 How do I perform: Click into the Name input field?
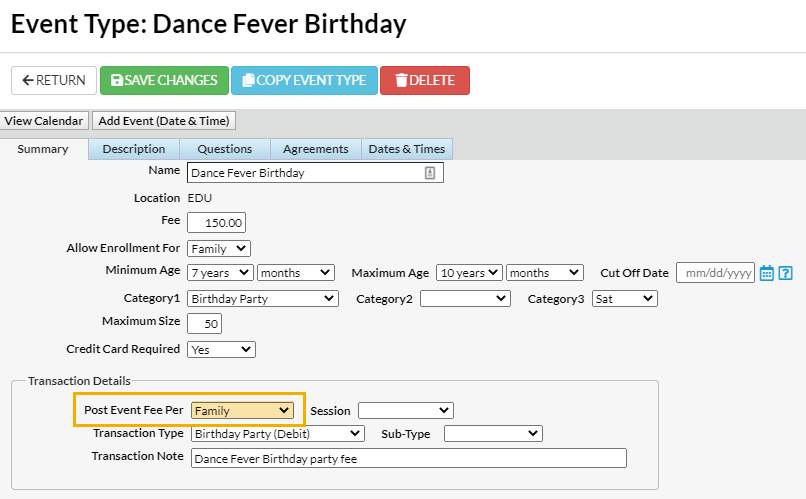315,173
